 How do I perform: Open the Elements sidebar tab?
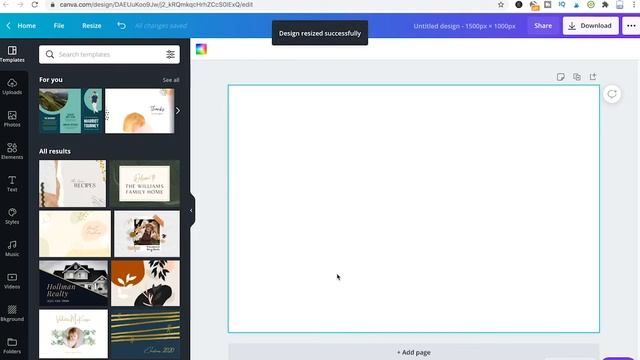tap(12, 151)
